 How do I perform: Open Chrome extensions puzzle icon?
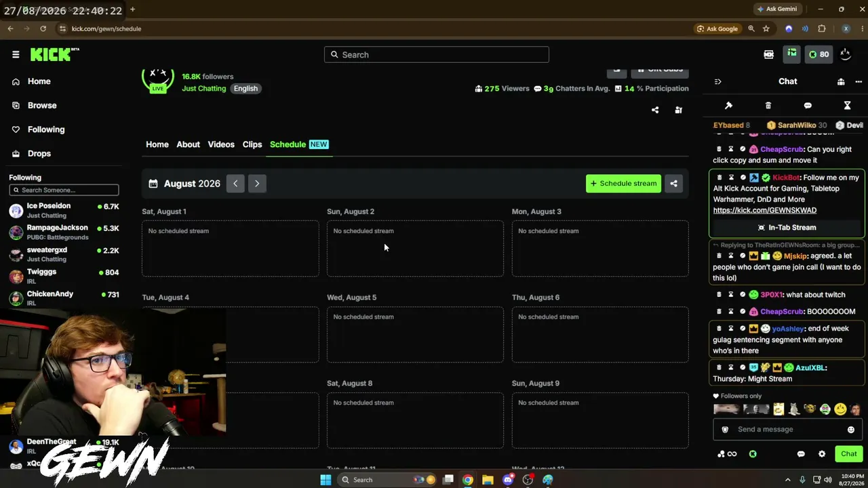tap(822, 28)
